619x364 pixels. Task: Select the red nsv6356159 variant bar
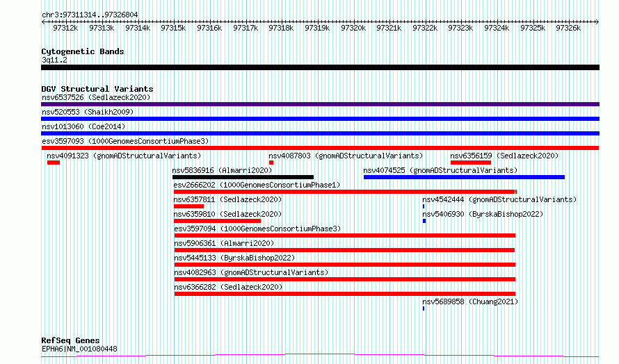471,163
